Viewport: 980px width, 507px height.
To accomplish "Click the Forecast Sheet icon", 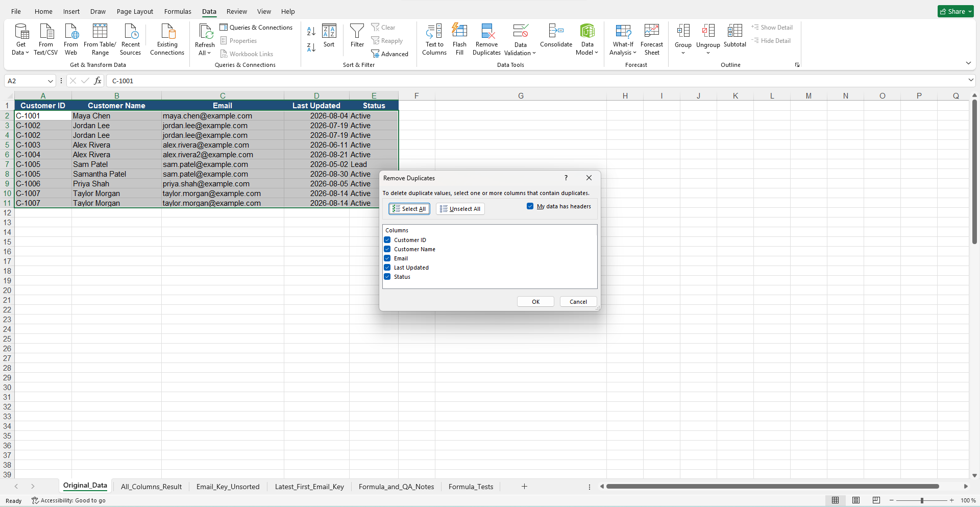I will pos(652,39).
